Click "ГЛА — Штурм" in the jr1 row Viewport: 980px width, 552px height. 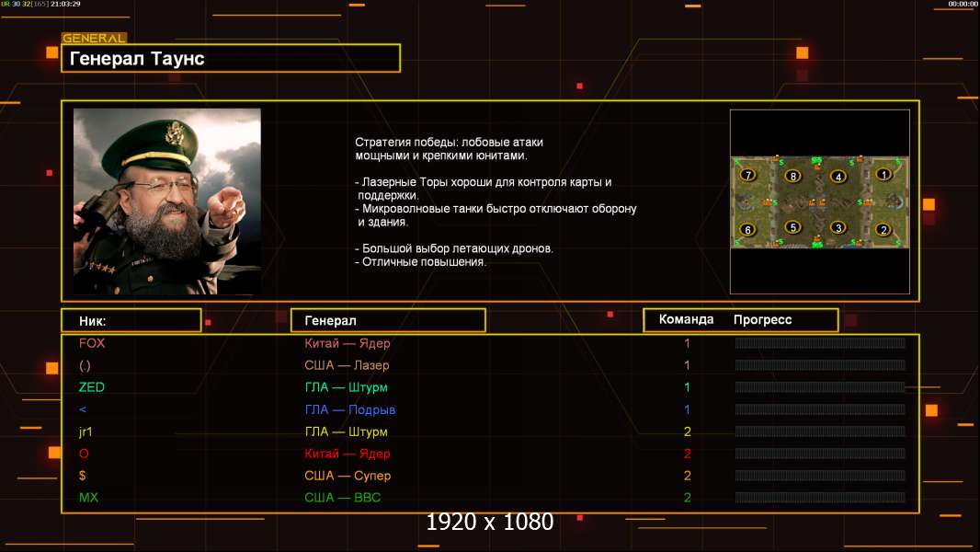point(347,431)
